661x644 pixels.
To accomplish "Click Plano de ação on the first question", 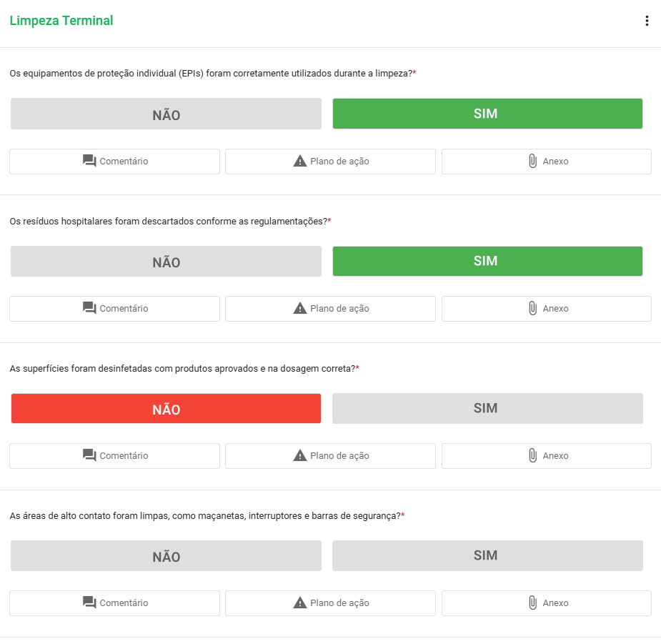I will coord(330,161).
